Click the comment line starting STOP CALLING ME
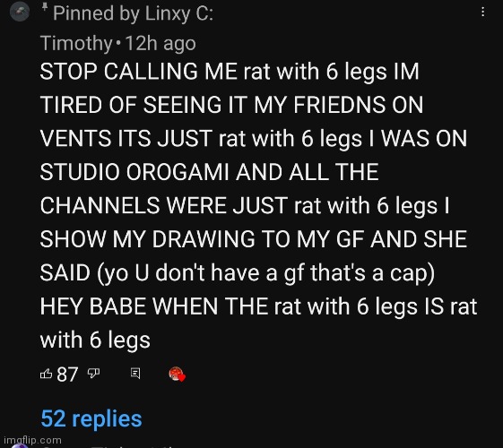The width and height of the screenshot is (503, 448). tap(230, 71)
